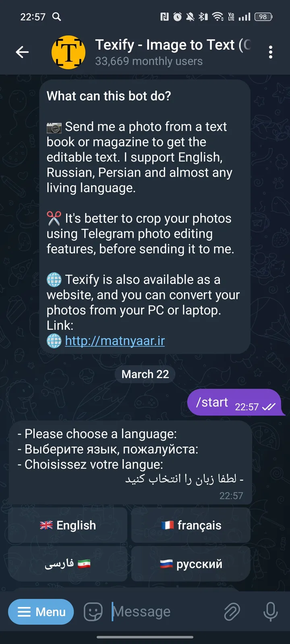
Task: Tap the back arrow to leave chat
Action: (x=22, y=52)
